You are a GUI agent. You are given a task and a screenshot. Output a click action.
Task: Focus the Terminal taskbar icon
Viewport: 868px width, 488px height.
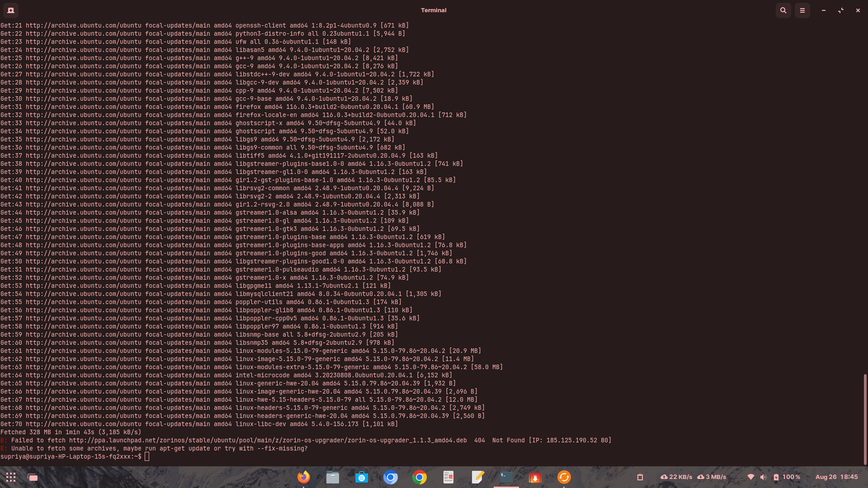[506, 477]
